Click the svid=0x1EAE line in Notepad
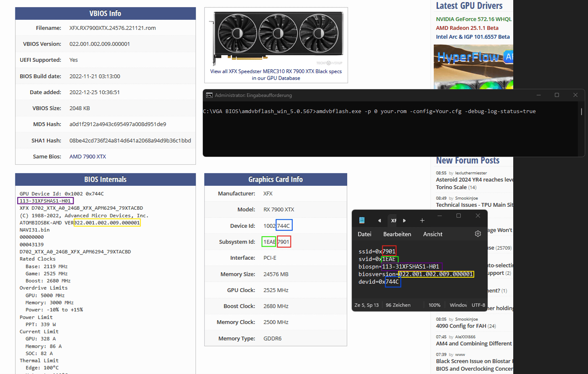The image size is (588, 374). click(x=378, y=259)
